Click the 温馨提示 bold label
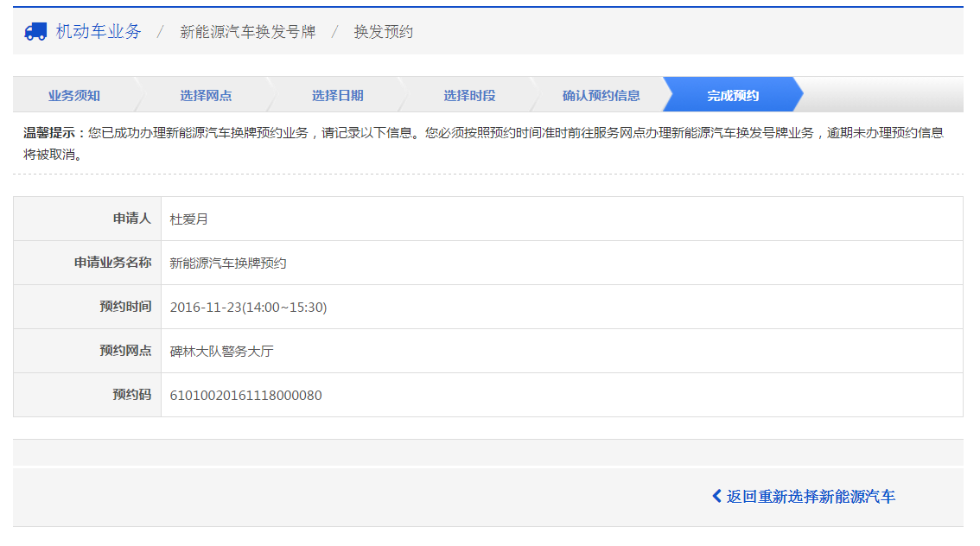Screen dimensions: 980x546 click(x=54, y=133)
